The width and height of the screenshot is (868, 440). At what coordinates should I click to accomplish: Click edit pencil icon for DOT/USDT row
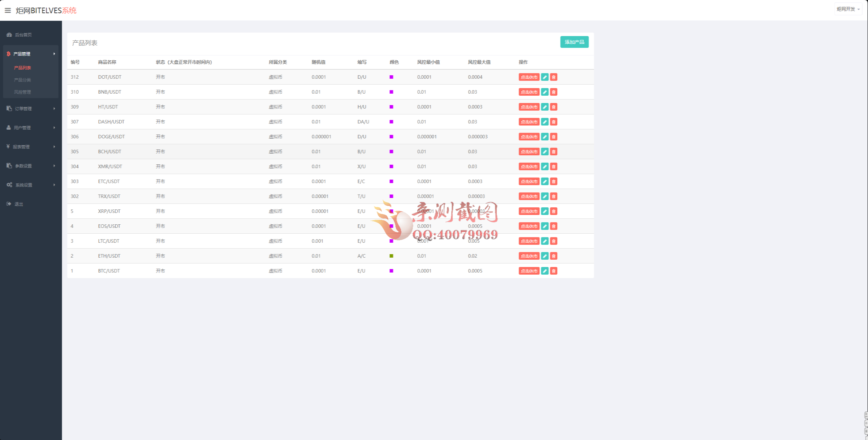coord(544,77)
